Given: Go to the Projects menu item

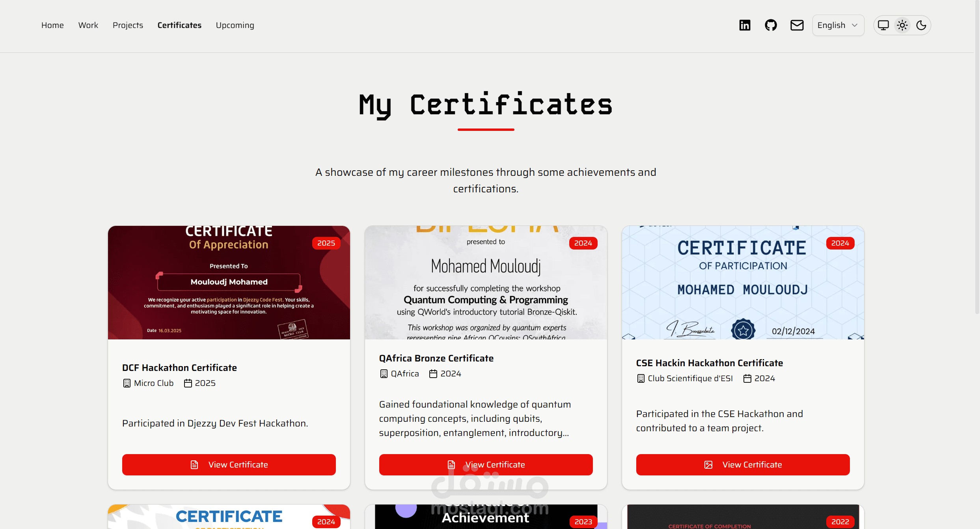Looking at the screenshot, I should click(x=128, y=25).
